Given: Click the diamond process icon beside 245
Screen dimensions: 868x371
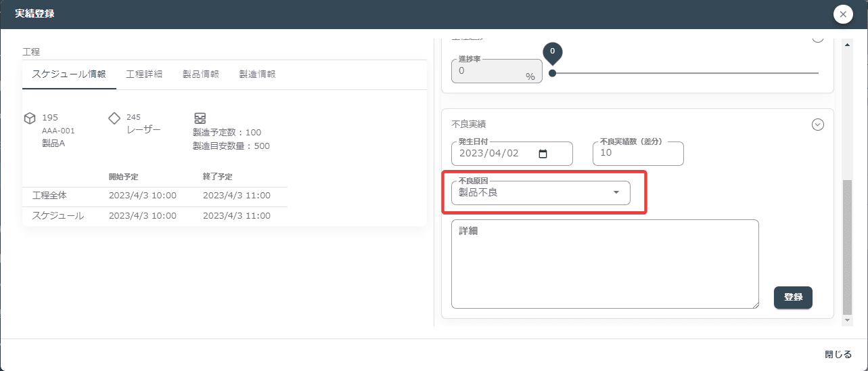Looking at the screenshot, I should point(114,118).
